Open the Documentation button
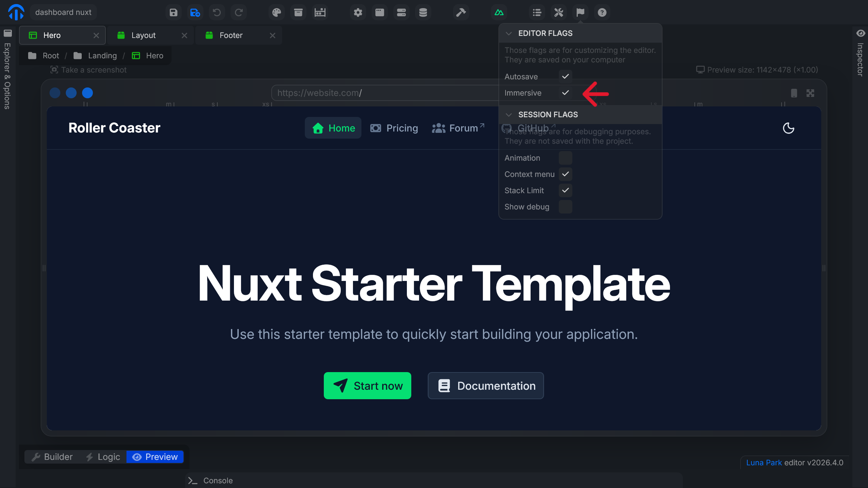 [486, 386]
